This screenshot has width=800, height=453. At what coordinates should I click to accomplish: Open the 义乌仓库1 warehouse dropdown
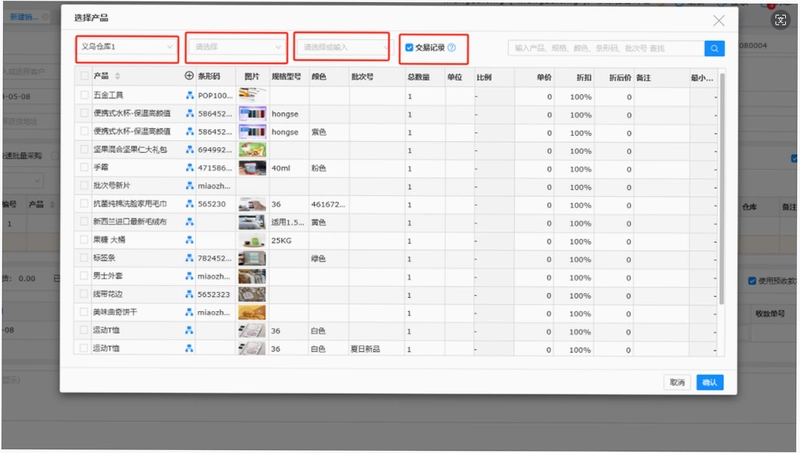click(x=127, y=47)
